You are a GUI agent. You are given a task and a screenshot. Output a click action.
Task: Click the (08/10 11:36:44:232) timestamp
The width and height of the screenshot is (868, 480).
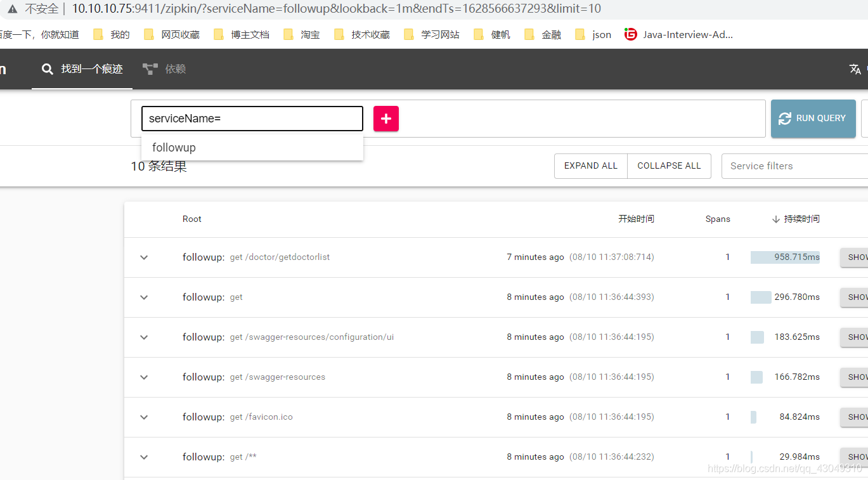(x=612, y=457)
